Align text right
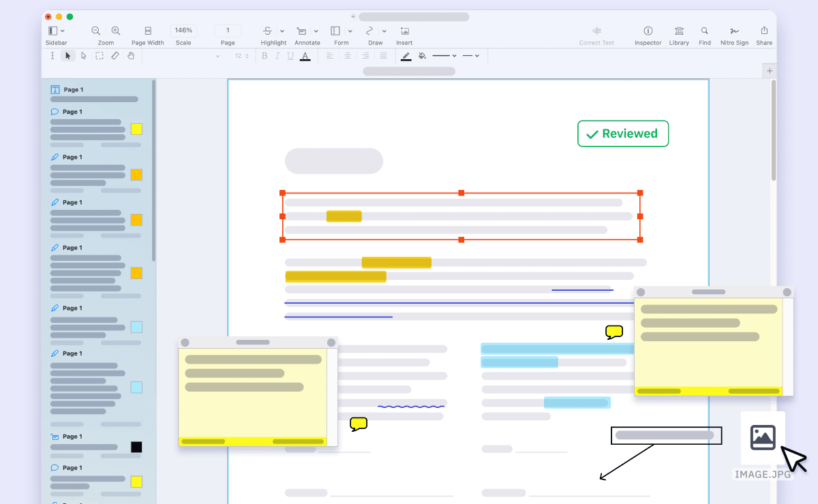 [x=365, y=56]
